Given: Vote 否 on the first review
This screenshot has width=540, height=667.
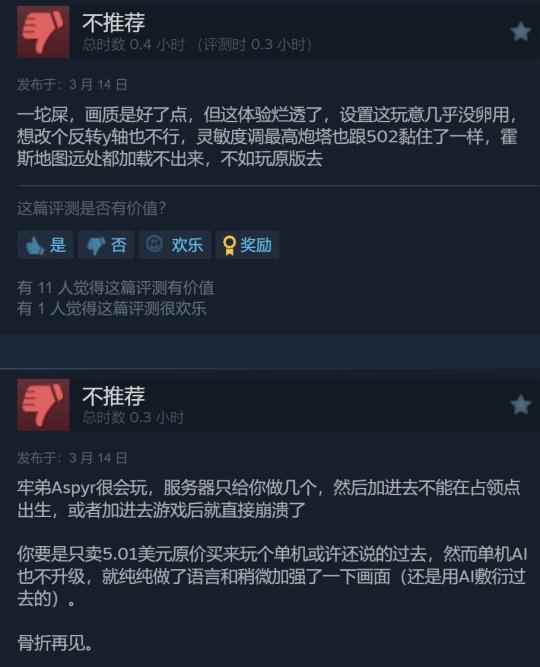Looking at the screenshot, I should coord(107,245).
